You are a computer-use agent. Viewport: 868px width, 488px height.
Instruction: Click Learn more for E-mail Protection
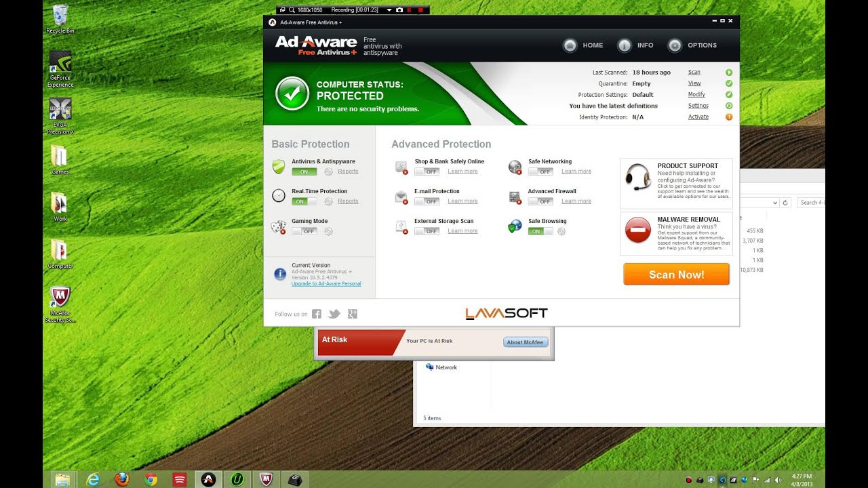462,201
